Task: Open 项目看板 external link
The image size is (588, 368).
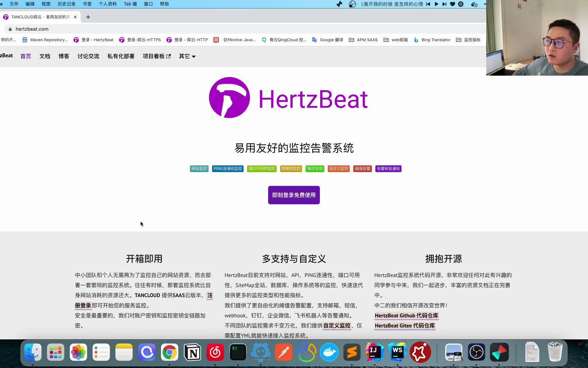Action: (x=157, y=56)
